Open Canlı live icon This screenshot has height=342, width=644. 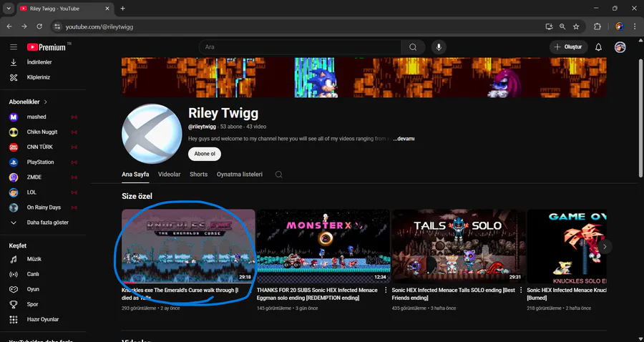click(14, 274)
